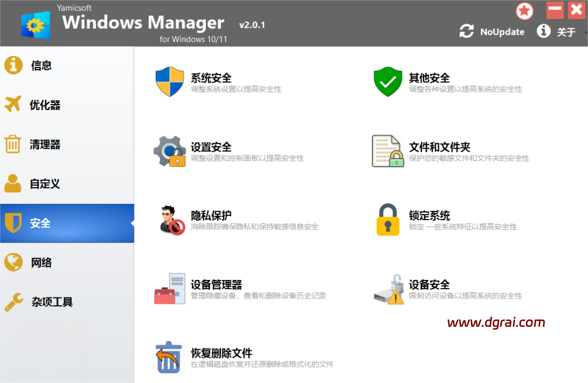Viewport: 588px width, 383px height.
Task: Switch to 网络 in the sidebar
Action: [x=41, y=263]
